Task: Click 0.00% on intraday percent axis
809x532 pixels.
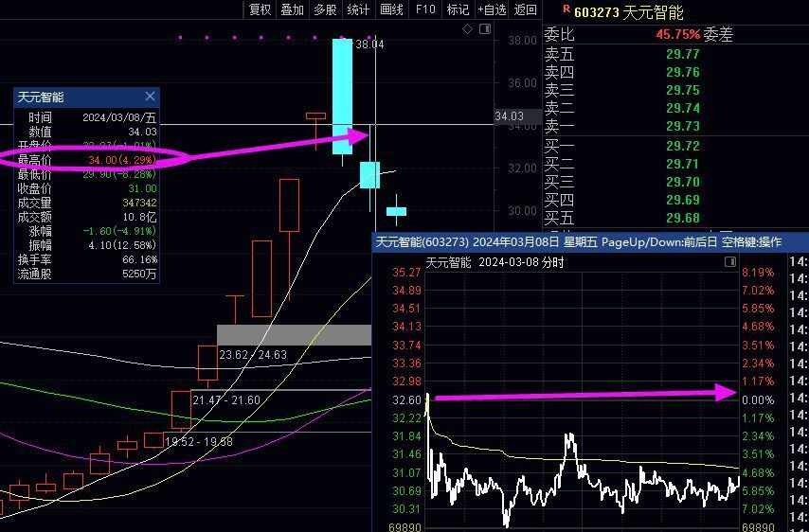Action: tap(759, 400)
